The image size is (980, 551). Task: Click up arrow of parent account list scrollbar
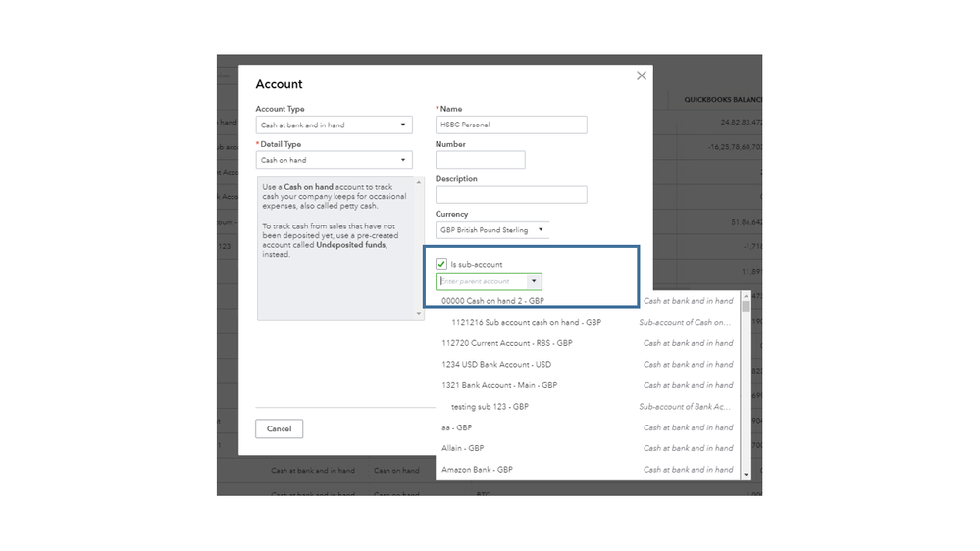point(746,296)
